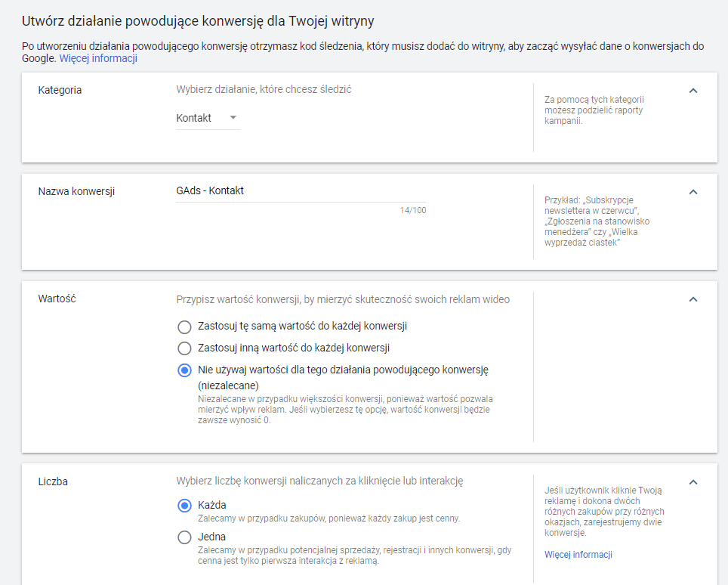
Task: Click the Wartość section label
Action: [x=57, y=299]
